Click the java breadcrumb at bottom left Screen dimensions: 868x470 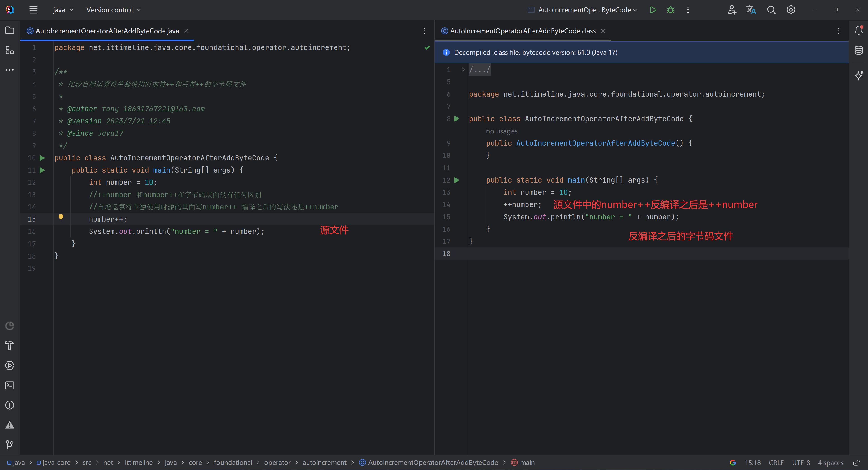pyautogui.click(x=16, y=463)
